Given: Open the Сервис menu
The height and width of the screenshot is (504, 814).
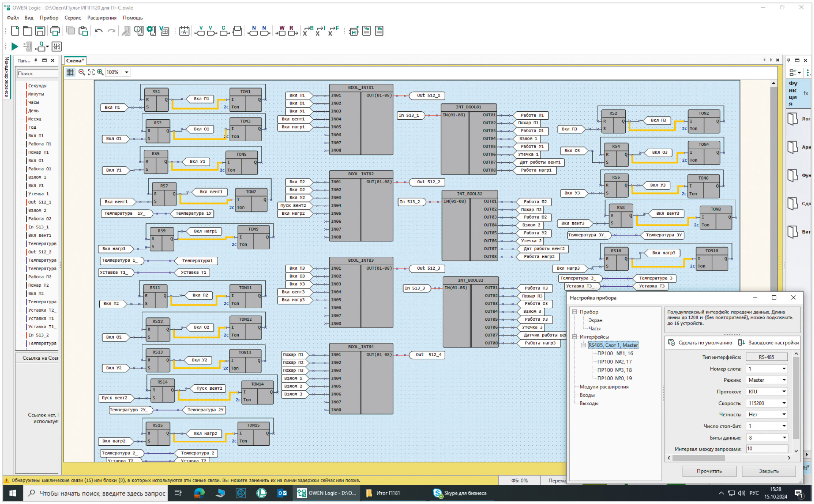Looking at the screenshot, I should 72,18.
